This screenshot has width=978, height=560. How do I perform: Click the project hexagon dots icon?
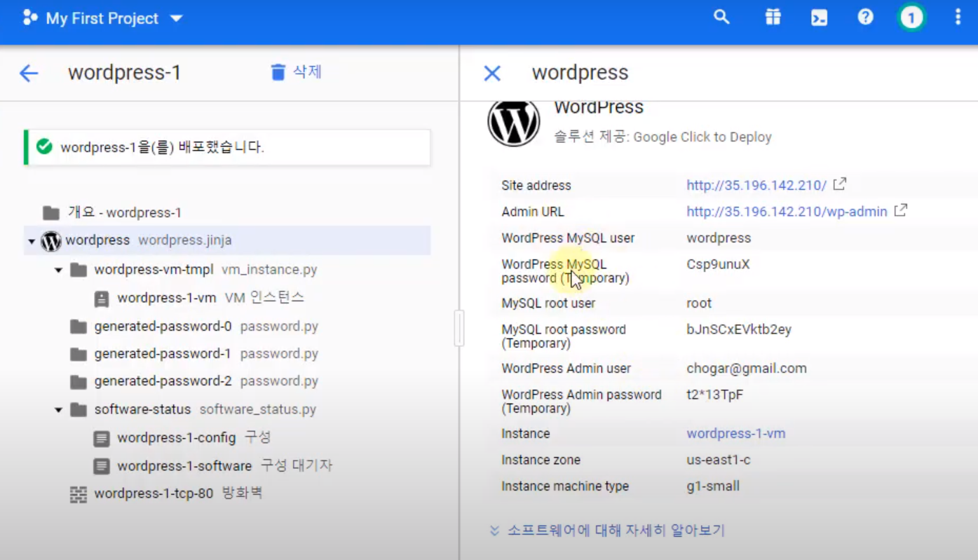point(30,18)
